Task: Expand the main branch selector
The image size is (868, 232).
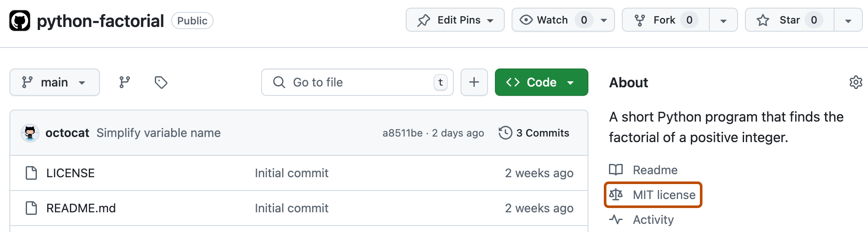Action: coord(54,82)
